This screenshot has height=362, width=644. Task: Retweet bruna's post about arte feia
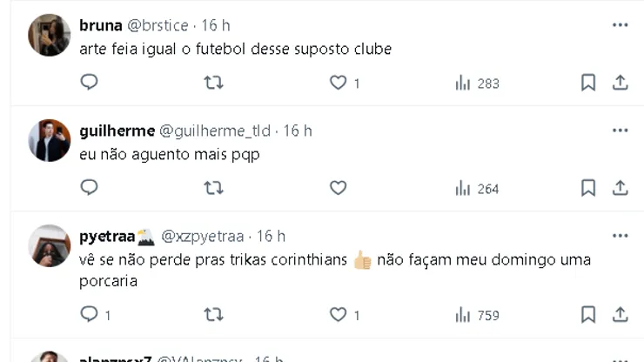213,83
